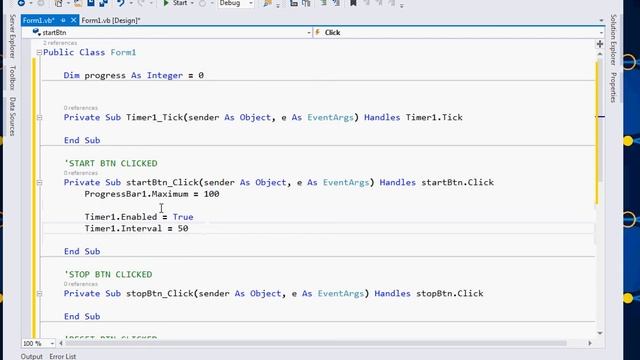Click 'stopBtn.Click' in the Handles clause

[449, 293]
